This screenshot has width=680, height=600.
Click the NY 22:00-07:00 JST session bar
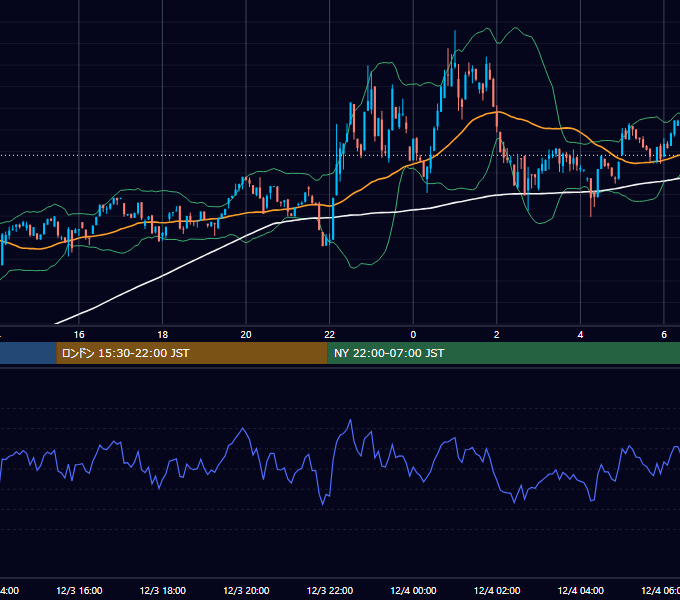[x=503, y=353]
